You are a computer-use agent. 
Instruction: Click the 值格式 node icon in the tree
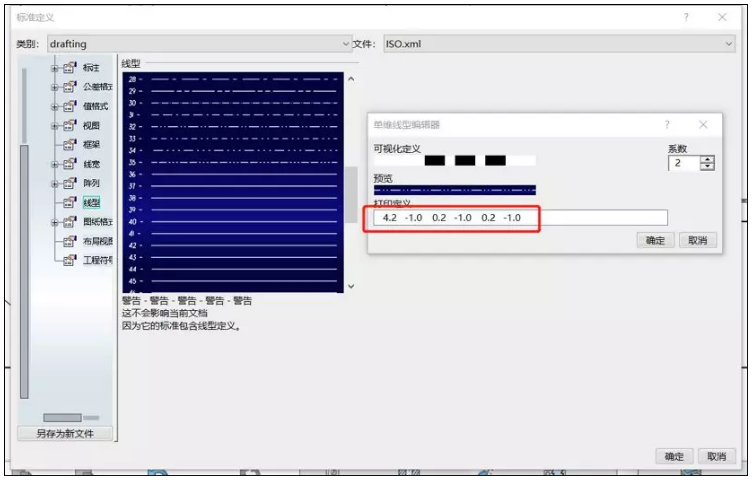tap(70, 106)
